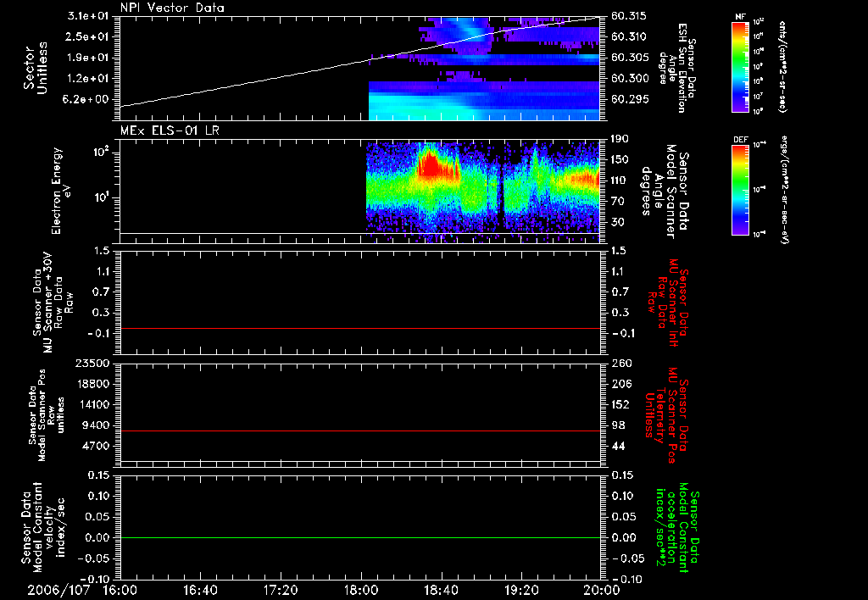The width and height of the screenshot is (868, 600).
Task: Click the 18:40 time axis label
Action: [x=441, y=590]
